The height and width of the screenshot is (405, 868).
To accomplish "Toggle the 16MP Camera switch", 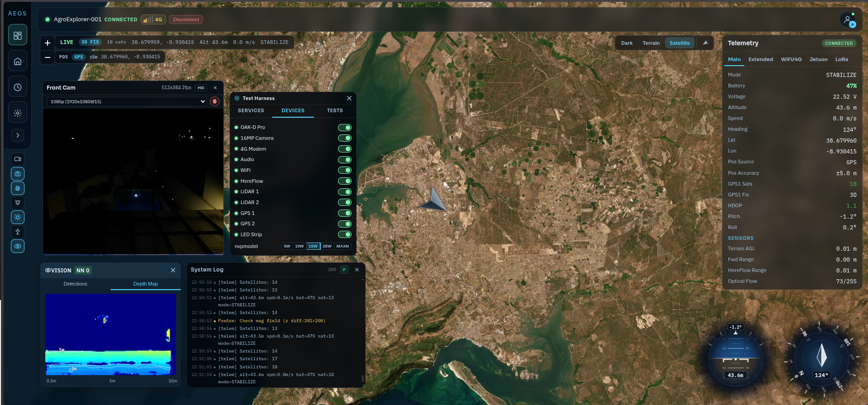I will pos(345,138).
